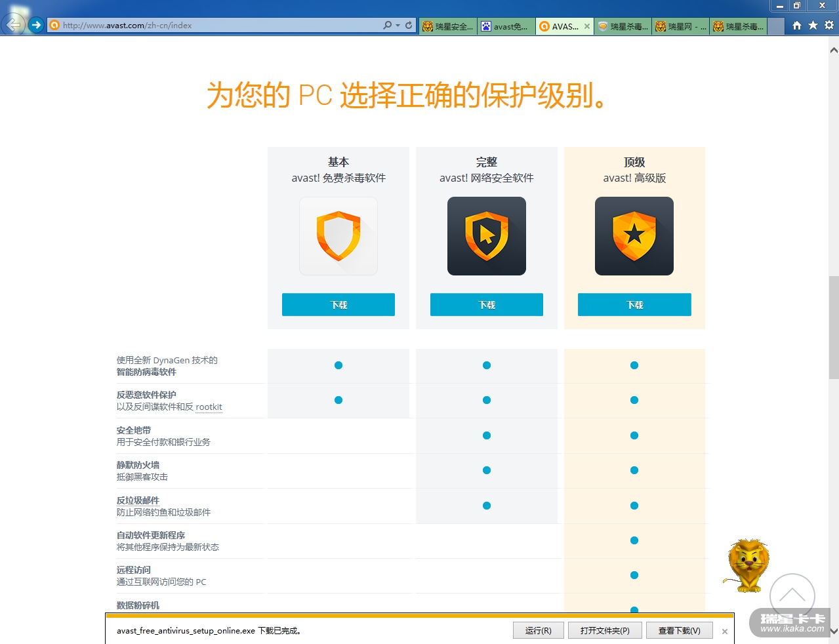Click the 顶级 dot for 反垃圾邮件
839x644 pixels.
click(x=634, y=506)
